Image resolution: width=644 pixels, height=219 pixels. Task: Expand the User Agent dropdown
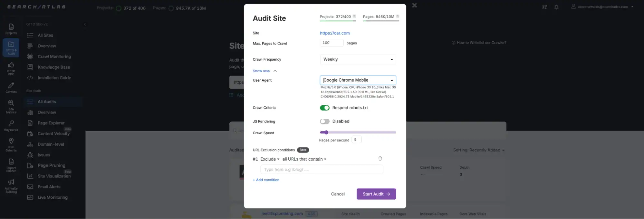tap(358, 80)
